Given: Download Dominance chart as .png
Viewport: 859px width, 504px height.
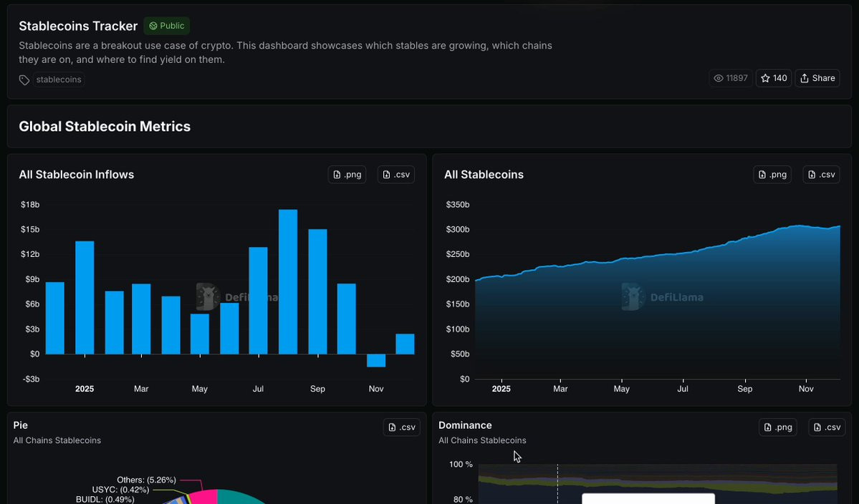Looking at the screenshot, I should [777, 427].
